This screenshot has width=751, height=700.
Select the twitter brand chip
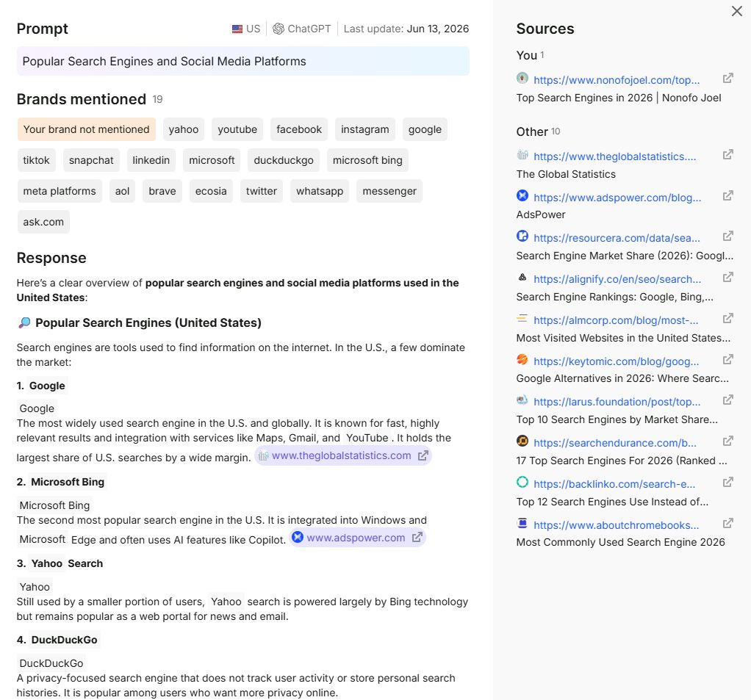click(x=262, y=191)
